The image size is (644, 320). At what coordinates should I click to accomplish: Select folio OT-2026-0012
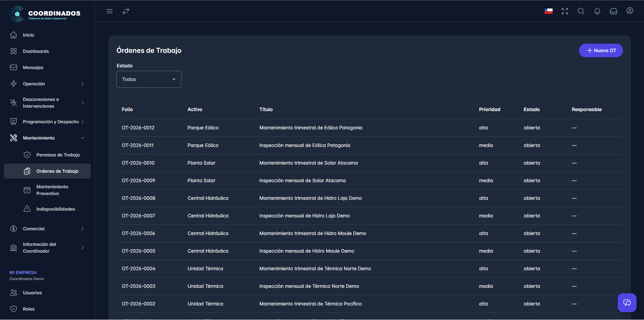tap(138, 128)
